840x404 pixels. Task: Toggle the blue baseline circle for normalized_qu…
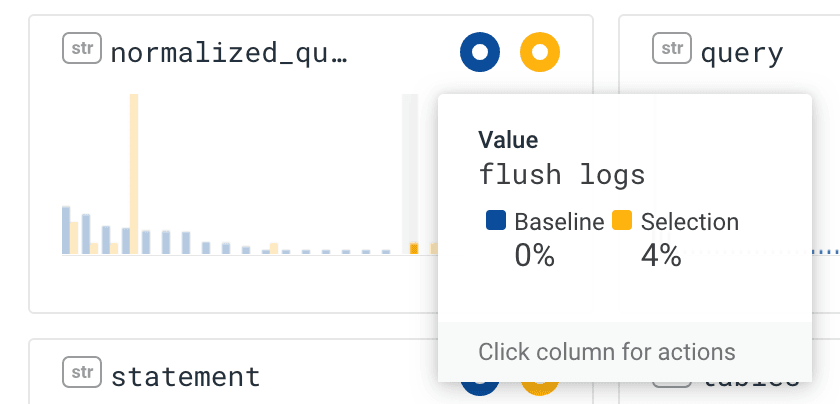[480, 52]
